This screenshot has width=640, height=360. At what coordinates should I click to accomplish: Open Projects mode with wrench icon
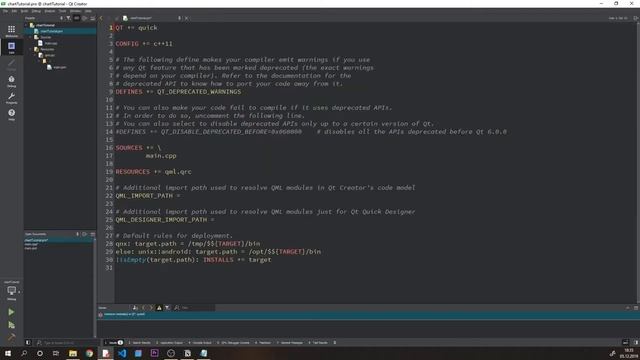pyautogui.click(x=11, y=98)
